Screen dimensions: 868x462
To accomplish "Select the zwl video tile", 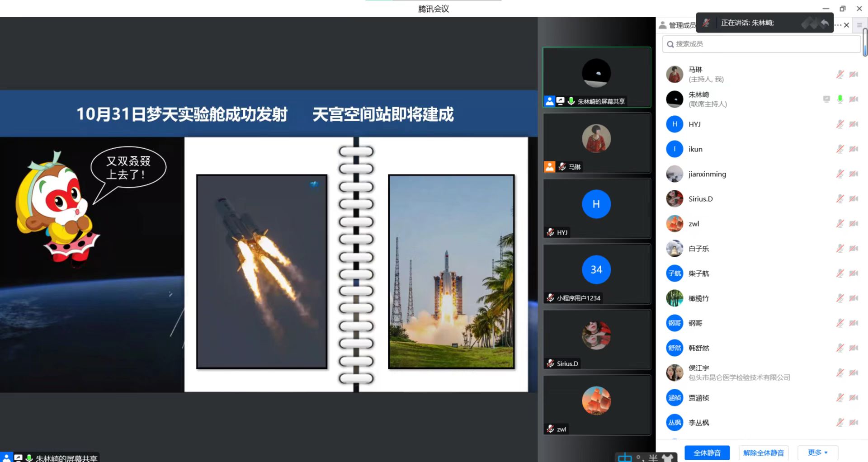I will tap(597, 405).
